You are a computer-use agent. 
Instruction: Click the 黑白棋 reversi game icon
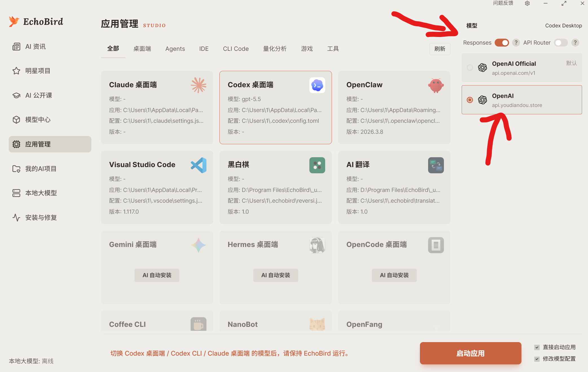(x=317, y=165)
